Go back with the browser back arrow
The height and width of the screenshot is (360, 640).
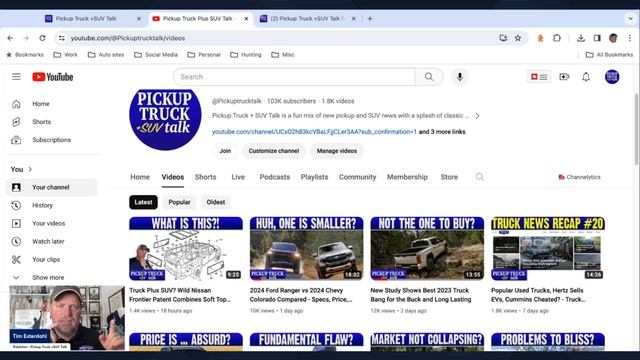tap(10, 38)
